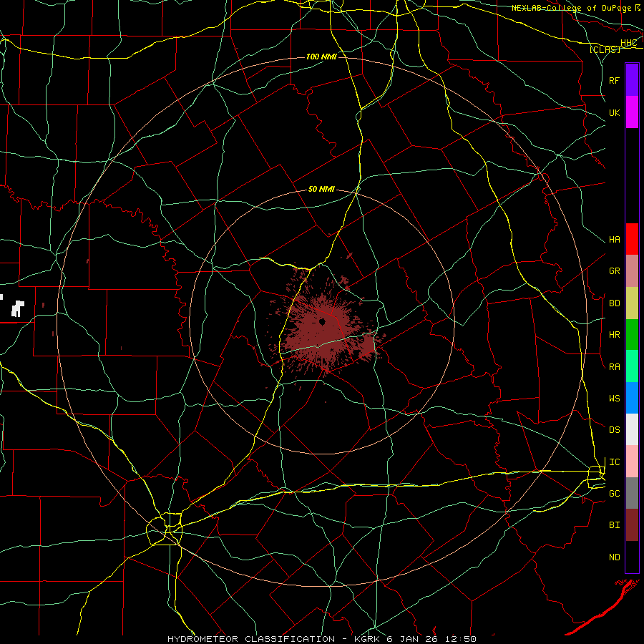This screenshot has width=644, height=644.
Task: Click the GC legend label
Action: pyautogui.click(x=615, y=494)
